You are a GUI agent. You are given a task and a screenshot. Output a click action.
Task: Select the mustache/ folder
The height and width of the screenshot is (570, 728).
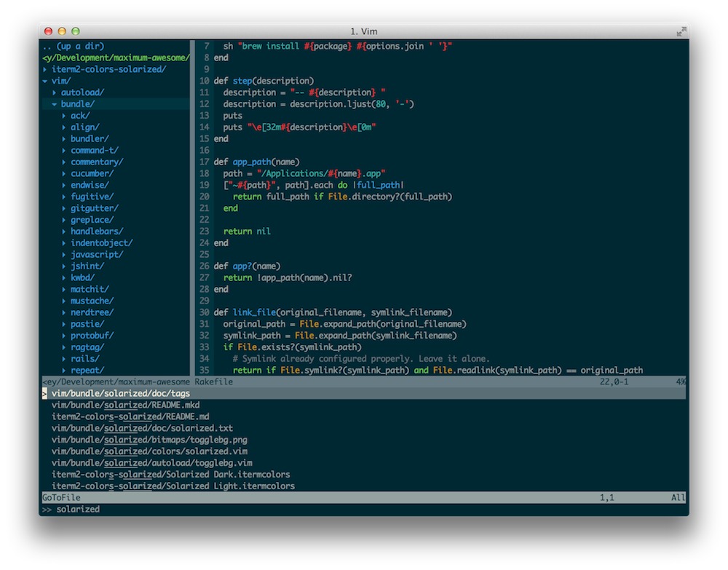92,301
